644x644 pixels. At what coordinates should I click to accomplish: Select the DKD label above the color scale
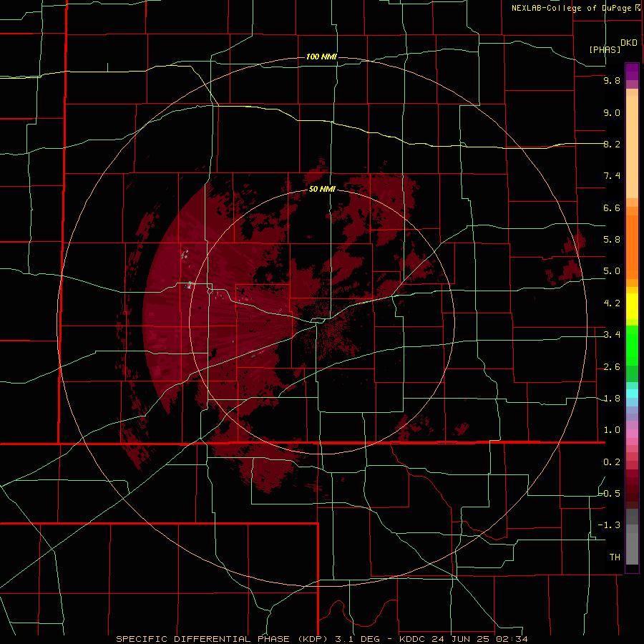coord(629,42)
